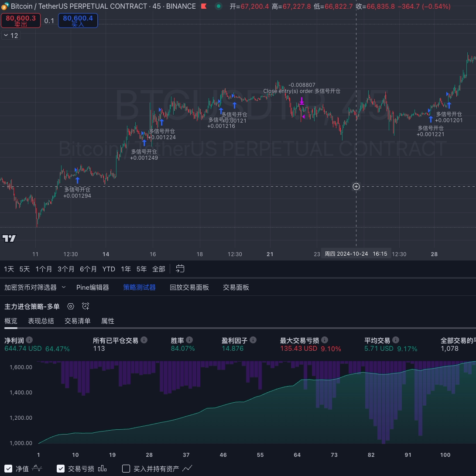Click the alarm clock alert icon

86,306
